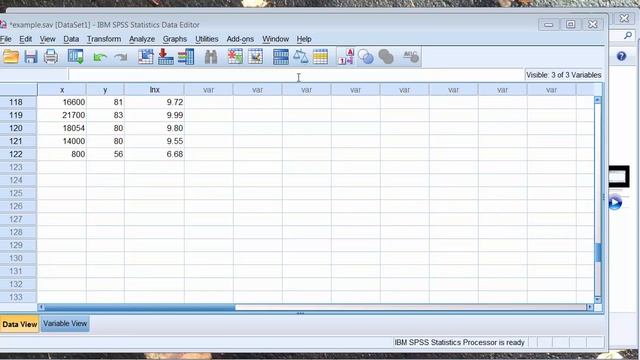Screen dimensions: 640x360
Task: Open the File menu
Action: pos(6,39)
